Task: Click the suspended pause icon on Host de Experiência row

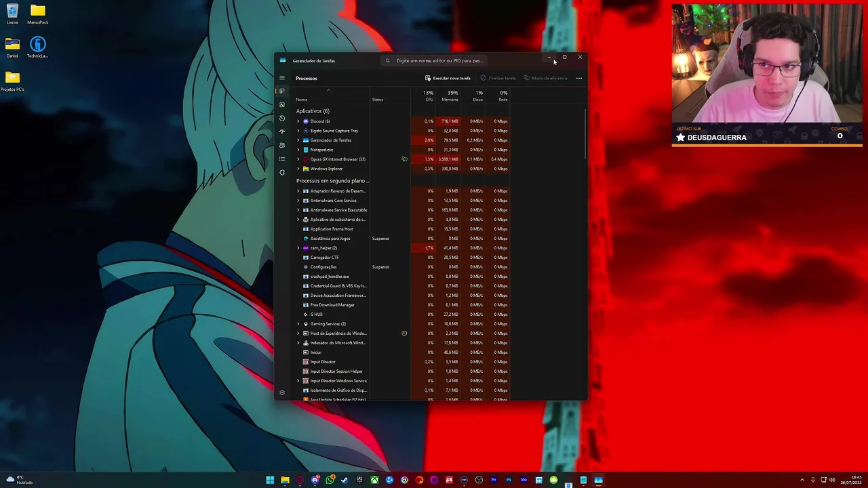Action: coord(404,333)
